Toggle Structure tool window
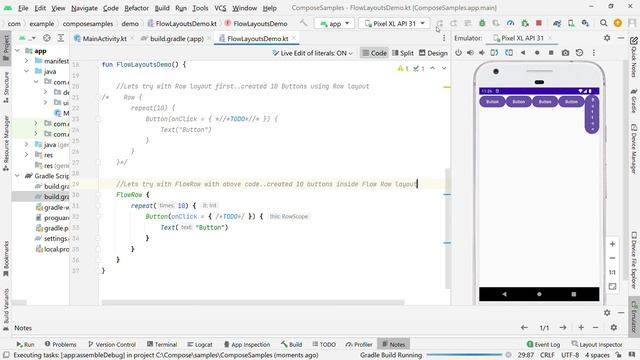The height and width of the screenshot is (360, 640). pyautogui.click(x=6, y=87)
